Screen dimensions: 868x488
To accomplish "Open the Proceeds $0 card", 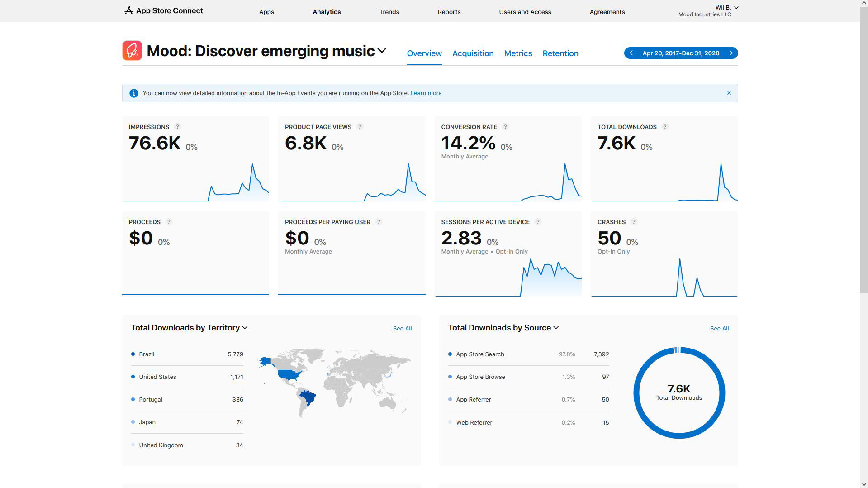I will [x=195, y=253].
